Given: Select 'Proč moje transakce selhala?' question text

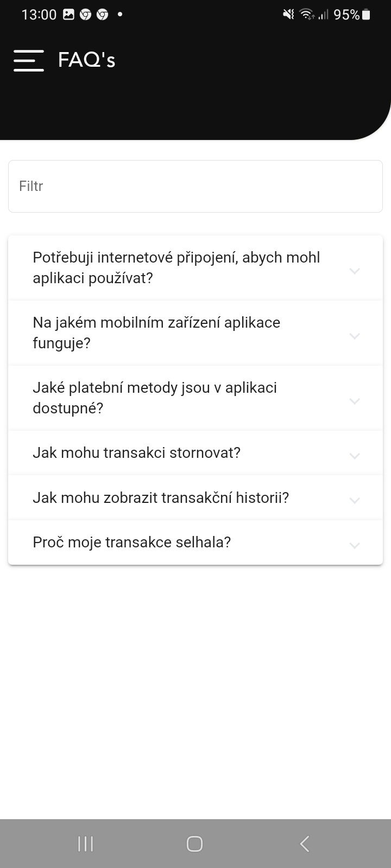Looking at the screenshot, I should click(x=132, y=542).
